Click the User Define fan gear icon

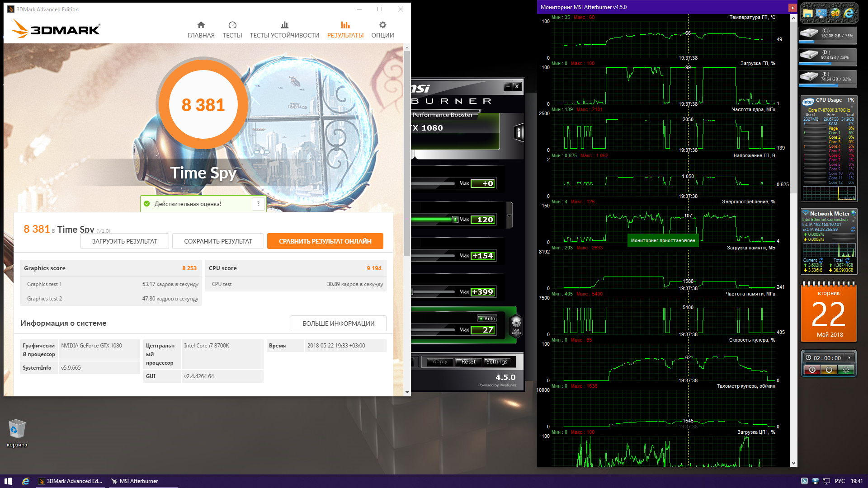(x=516, y=325)
